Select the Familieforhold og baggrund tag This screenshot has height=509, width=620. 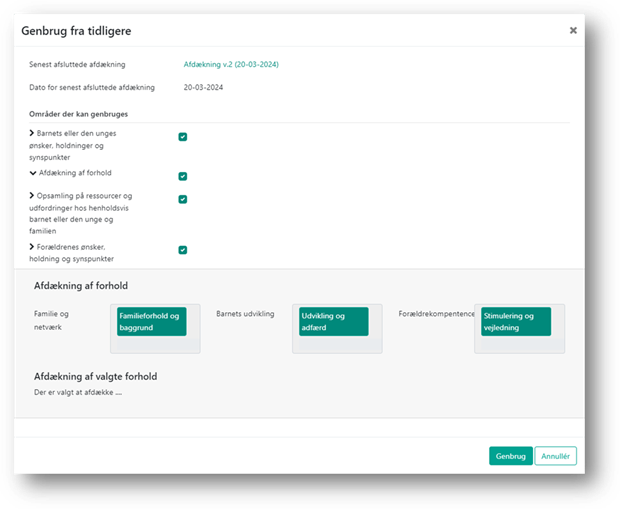pyautogui.click(x=152, y=321)
